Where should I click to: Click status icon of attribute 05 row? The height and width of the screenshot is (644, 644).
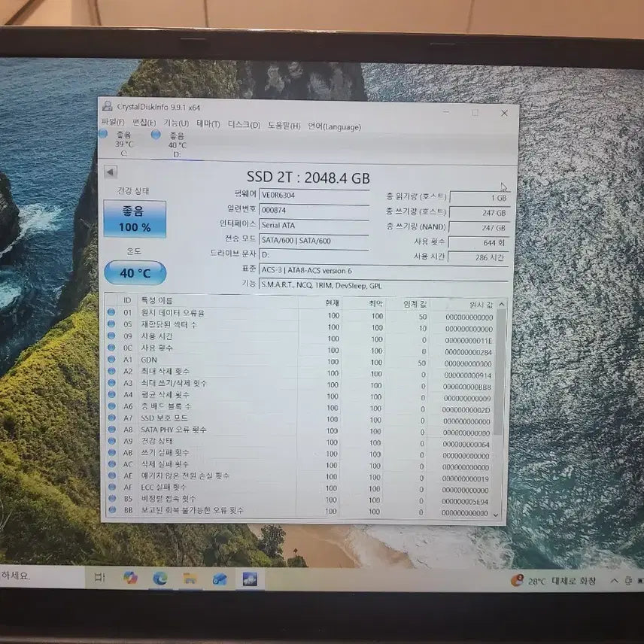point(111,324)
